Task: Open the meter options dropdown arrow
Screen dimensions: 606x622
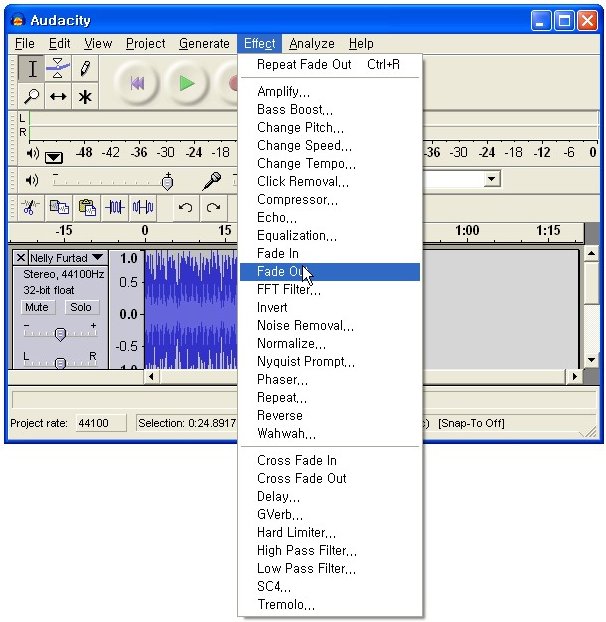Action: pos(54,157)
